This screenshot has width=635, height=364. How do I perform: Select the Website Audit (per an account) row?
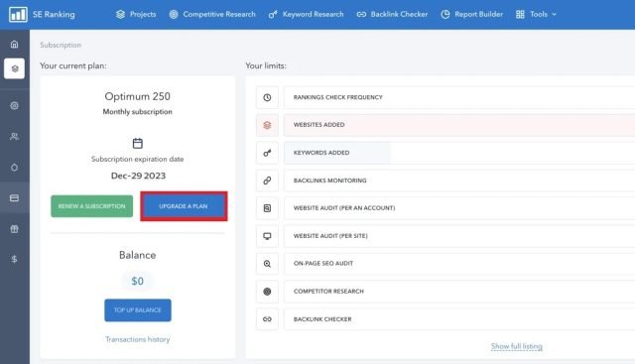[459, 208]
